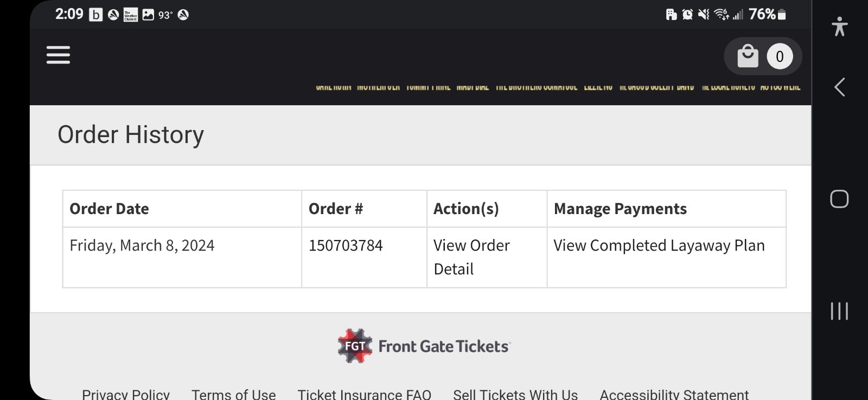This screenshot has width=868, height=400.
Task: Tap order number 150703784
Action: click(x=346, y=246)
